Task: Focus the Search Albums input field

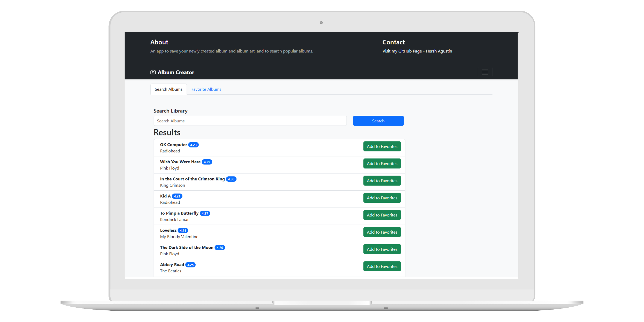Action: [x=250, y=121]
